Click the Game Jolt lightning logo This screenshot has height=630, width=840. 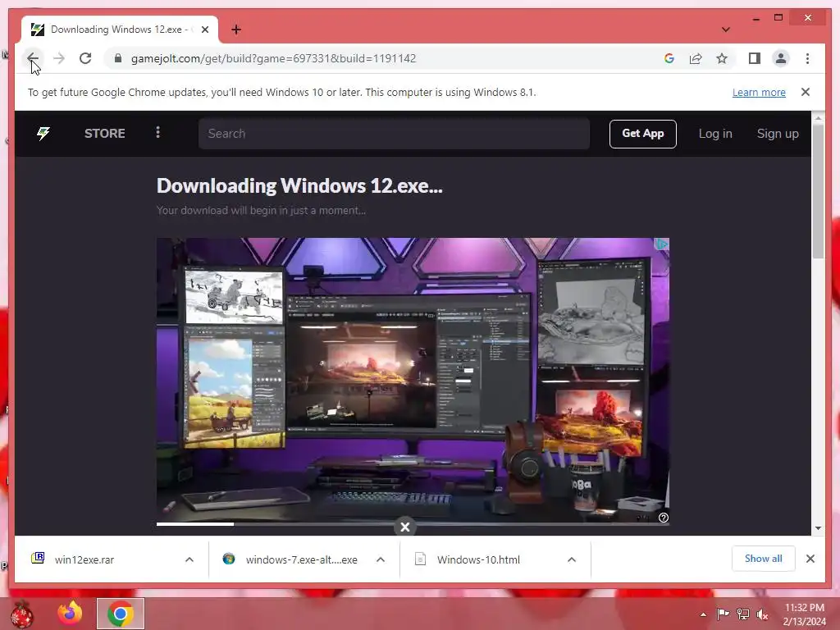tap(43, 134)
